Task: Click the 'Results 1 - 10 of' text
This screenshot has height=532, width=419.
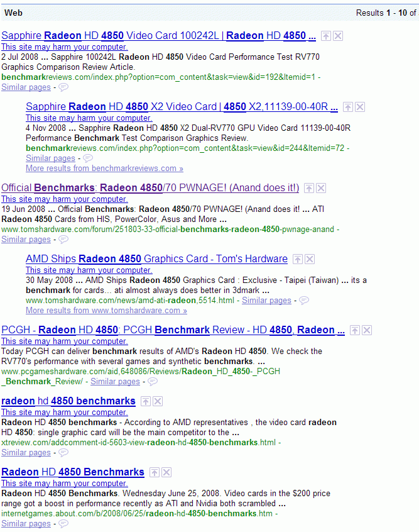Action: [x=386, y=13]
